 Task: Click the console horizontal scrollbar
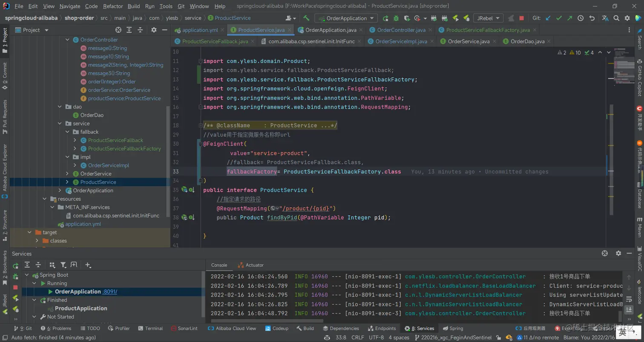[266, 321]
